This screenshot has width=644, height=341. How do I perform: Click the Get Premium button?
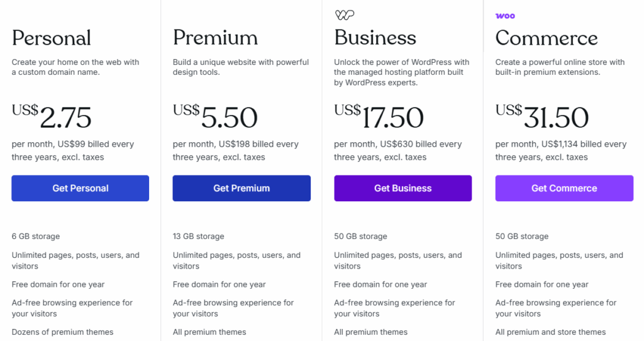[x=241, y=188]
